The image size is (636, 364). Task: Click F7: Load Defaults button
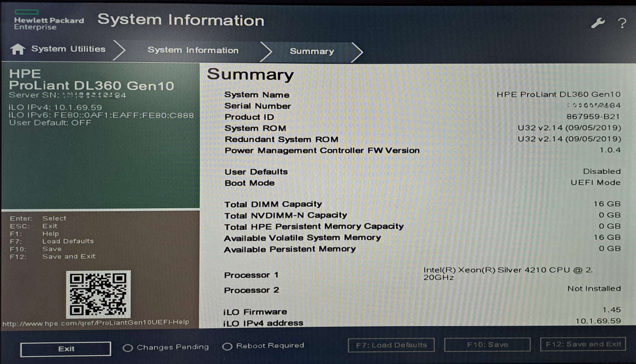[x=391, y=345]
